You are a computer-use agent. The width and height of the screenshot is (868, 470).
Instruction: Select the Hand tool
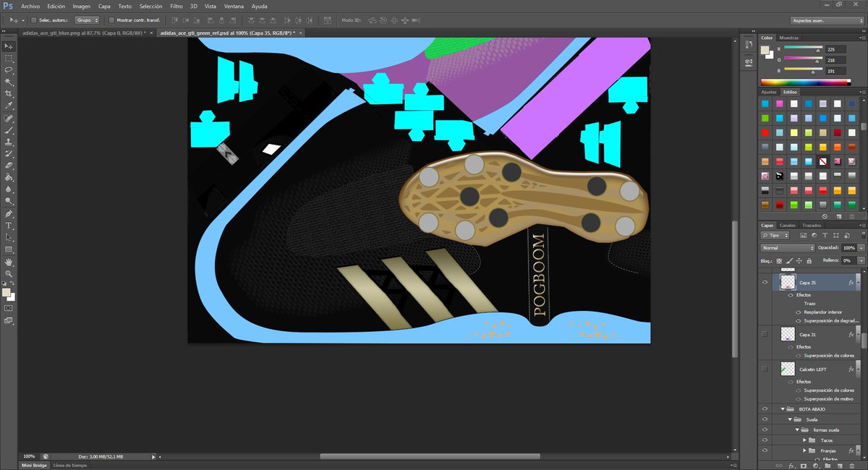point(9,262)
